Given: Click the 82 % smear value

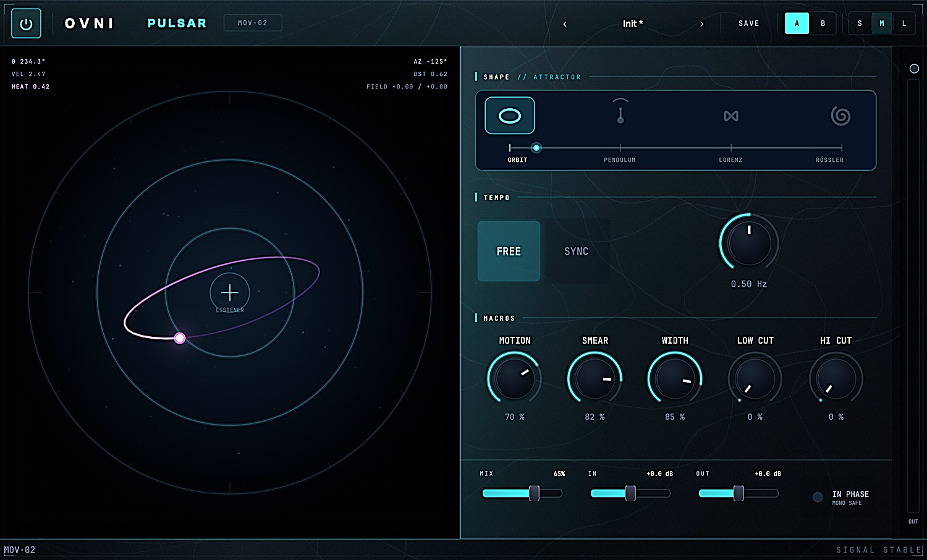Looking at the screenshot, I should [x=595, y=417].
